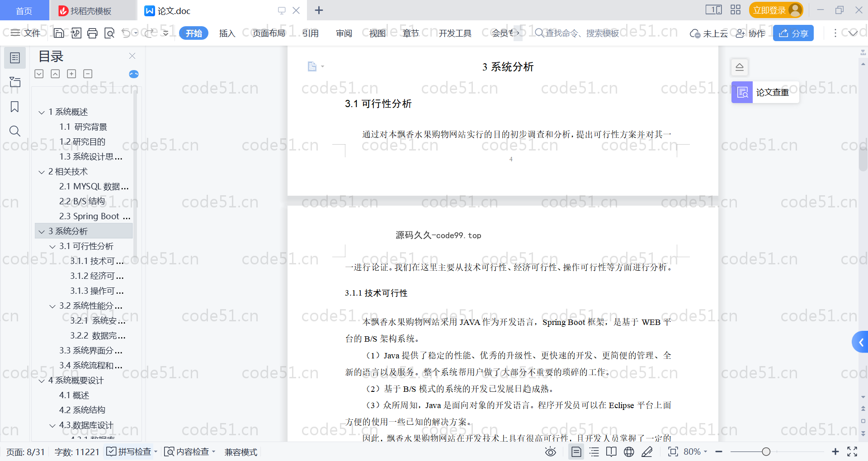Open the Bookmark sidebar icon

coord(15,107)
